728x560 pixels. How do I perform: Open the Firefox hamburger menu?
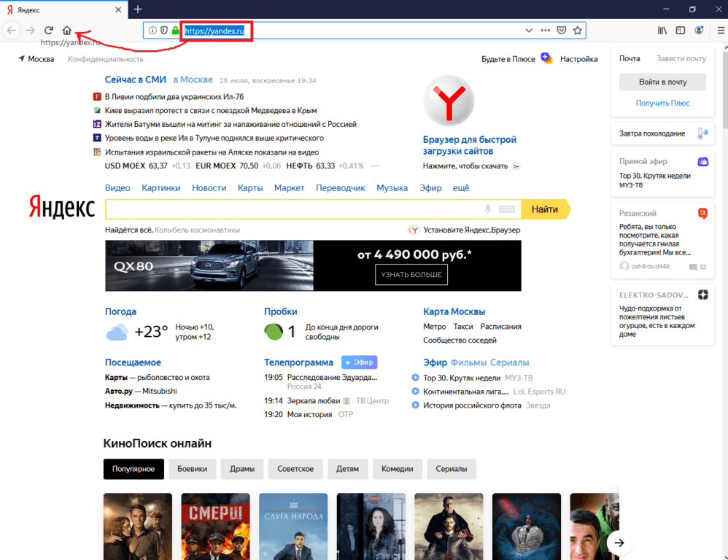click(721, 31)
